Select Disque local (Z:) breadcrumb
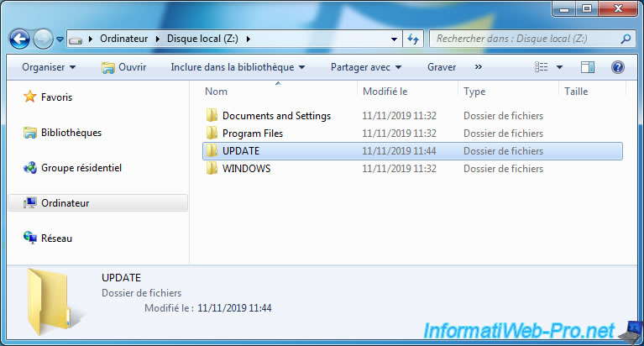644x346 pixels. tap(202, 39)
